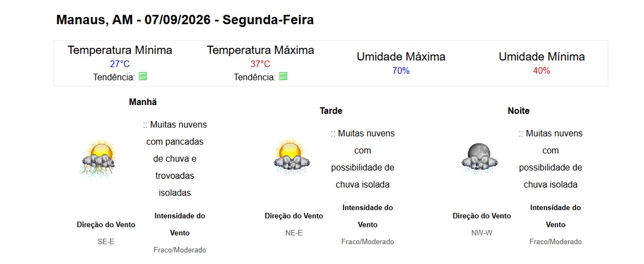Click the 40% minimum humidity value
Image resolution: width=644 pixels, height=264 pixels.
coord(541,70)
